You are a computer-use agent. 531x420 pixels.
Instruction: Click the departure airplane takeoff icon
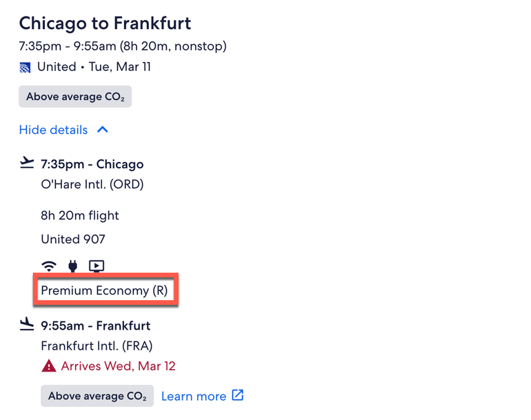pyautogui.click(x=26, y=163)
